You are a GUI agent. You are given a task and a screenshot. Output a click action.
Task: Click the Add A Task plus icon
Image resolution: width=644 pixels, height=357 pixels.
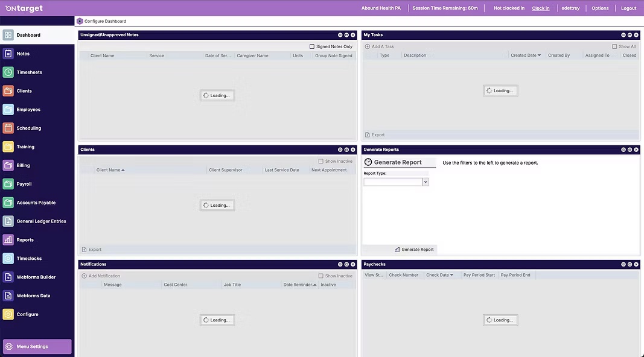[368, 46]
